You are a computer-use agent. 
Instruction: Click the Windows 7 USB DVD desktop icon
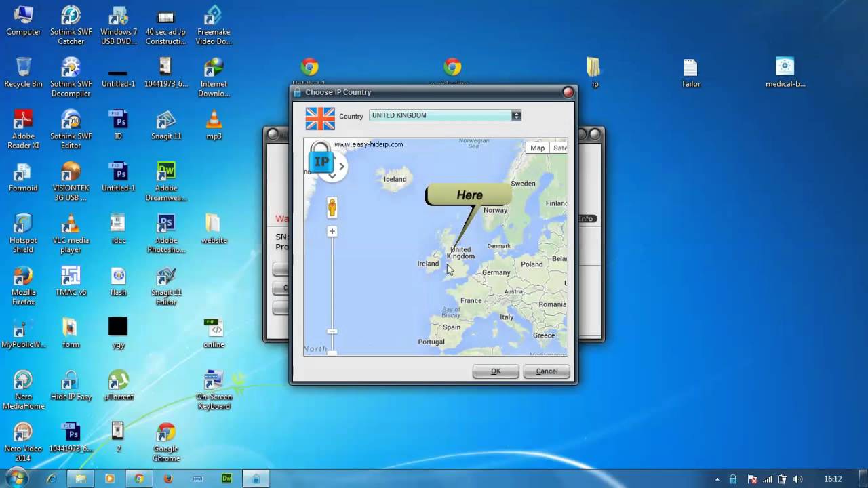(119, 25)
